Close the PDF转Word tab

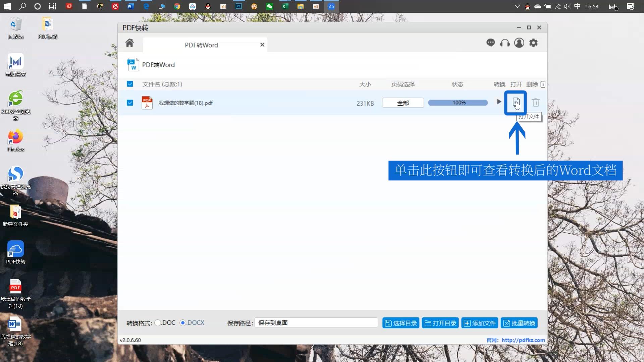[x=262, y=45]
